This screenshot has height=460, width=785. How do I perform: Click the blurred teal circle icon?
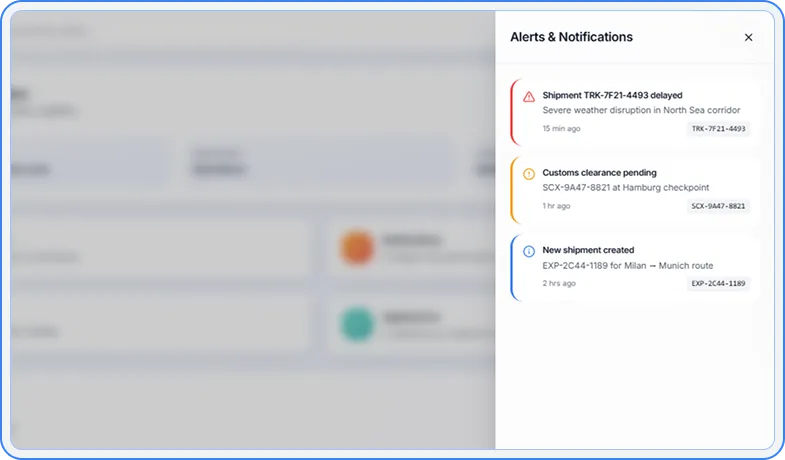[x=356, y=323]
